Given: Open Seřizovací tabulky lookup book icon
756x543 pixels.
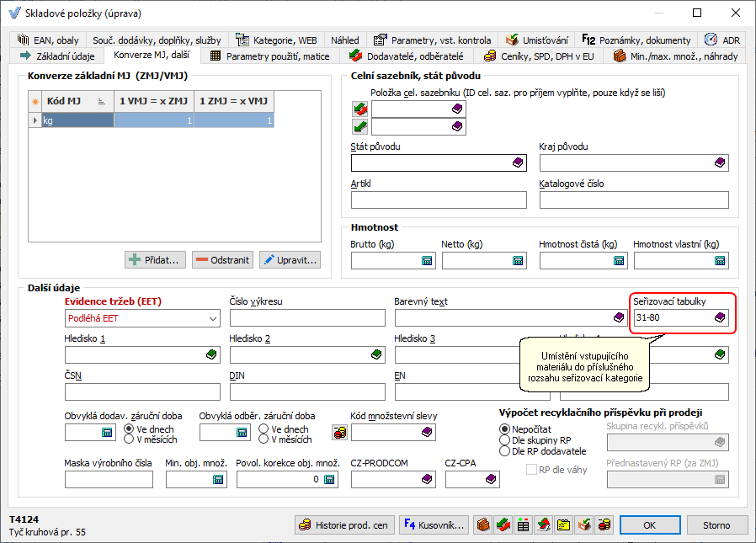Looking at the screenshot, I should [x=720, y=318].
